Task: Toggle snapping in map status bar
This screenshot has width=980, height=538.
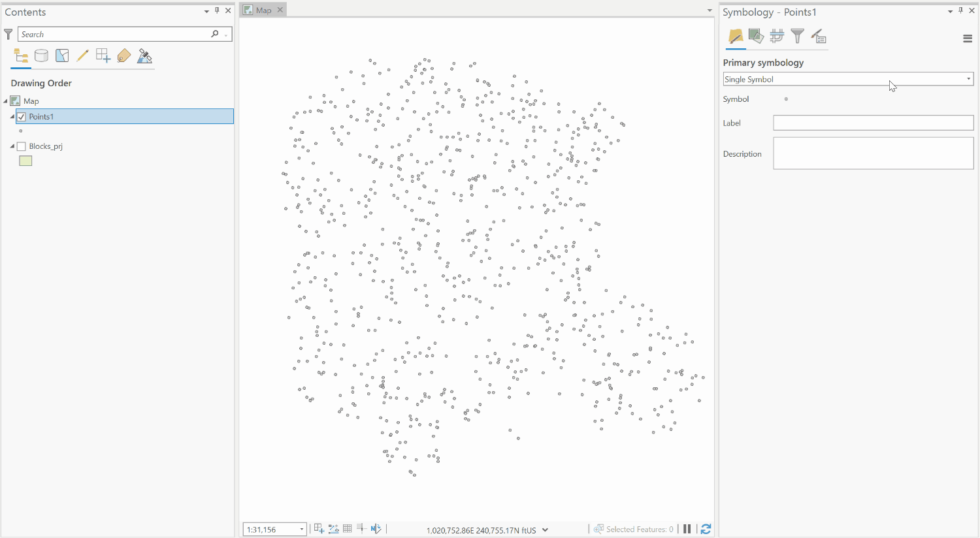Action: coord(319,529)
